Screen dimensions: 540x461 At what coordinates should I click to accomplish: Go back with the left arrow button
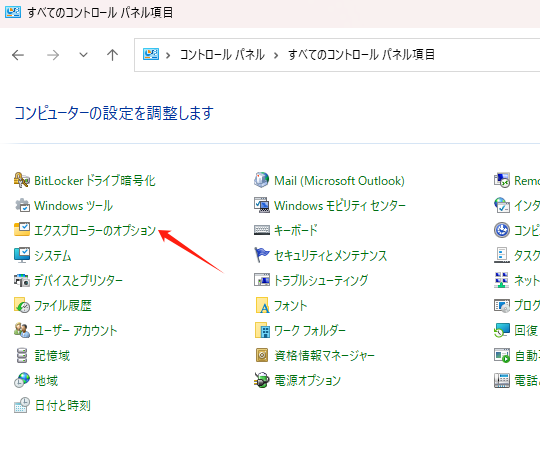pyautogui.click(x=18, y=55)
